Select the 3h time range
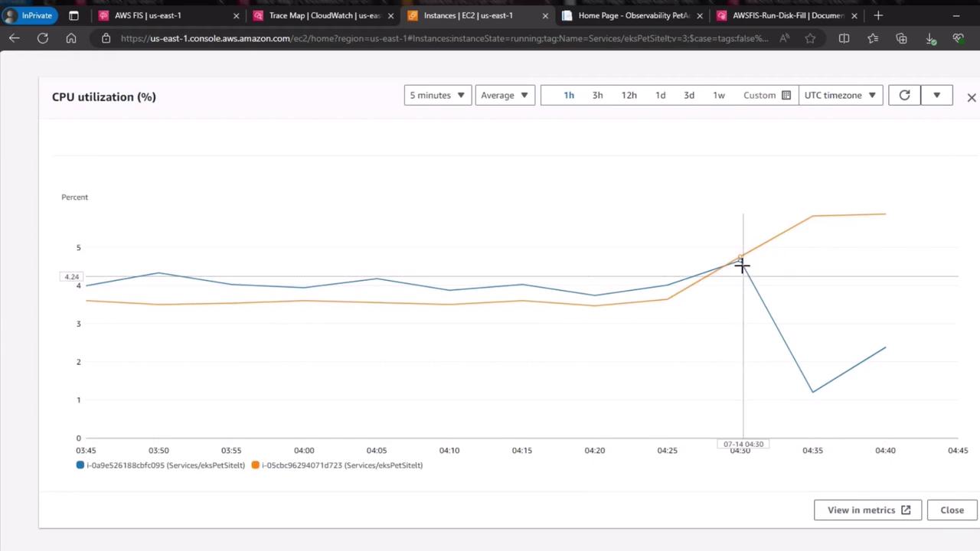The width and height of the screenshot is (980, 551). [x=598, y=96]
